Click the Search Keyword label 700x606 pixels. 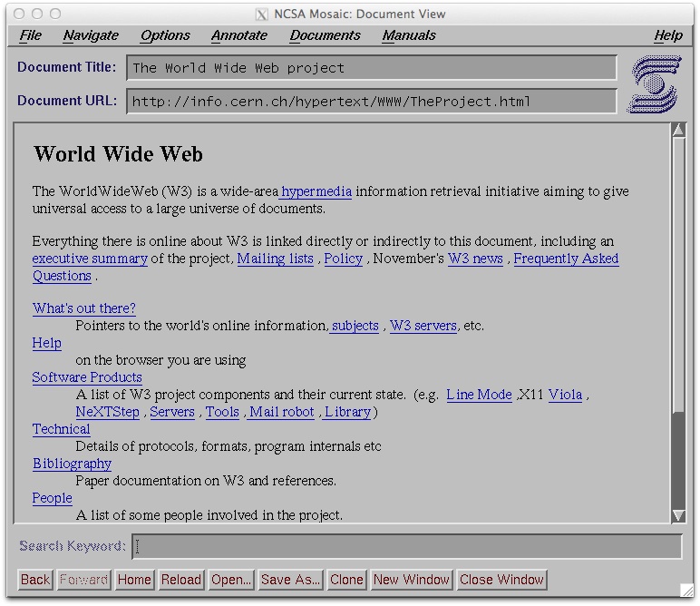[x=73, y=546]
